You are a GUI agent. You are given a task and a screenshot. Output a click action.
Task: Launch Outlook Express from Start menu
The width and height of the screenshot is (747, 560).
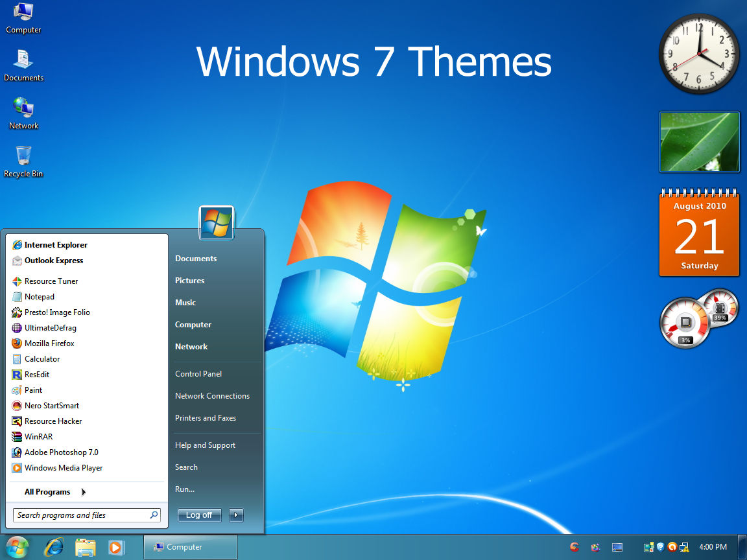pos(47,261)
